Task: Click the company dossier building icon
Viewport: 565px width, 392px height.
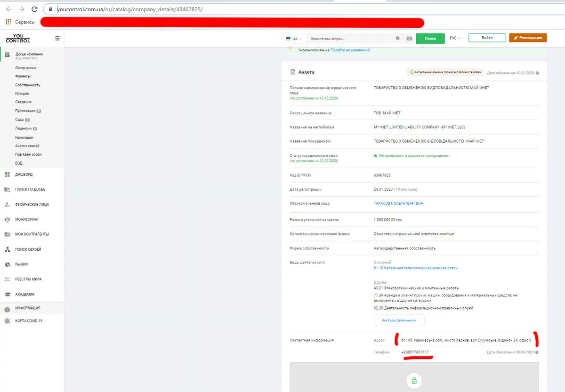Action: click(x=7, y=55)
